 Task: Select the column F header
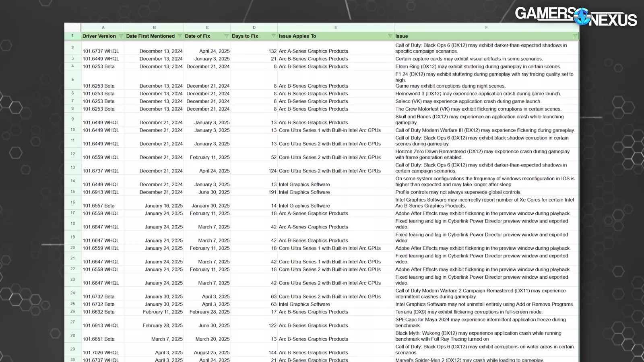click(486, 28)
